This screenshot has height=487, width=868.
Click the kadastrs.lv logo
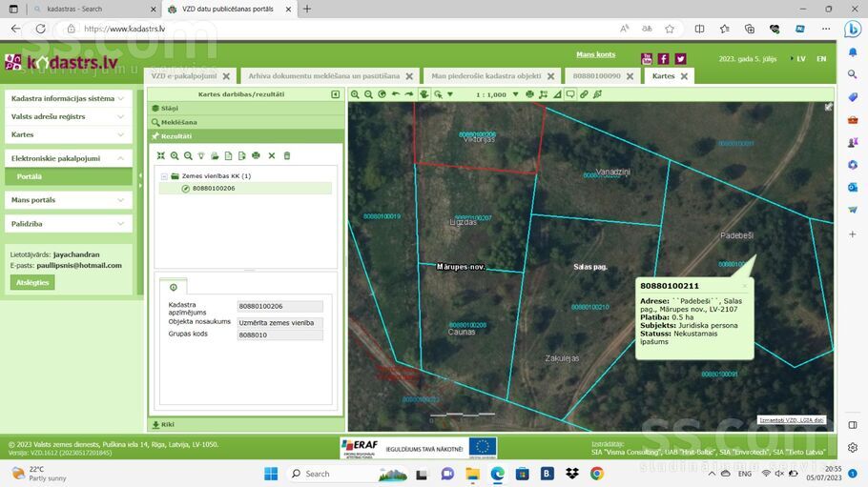click(x=62, y=62)
